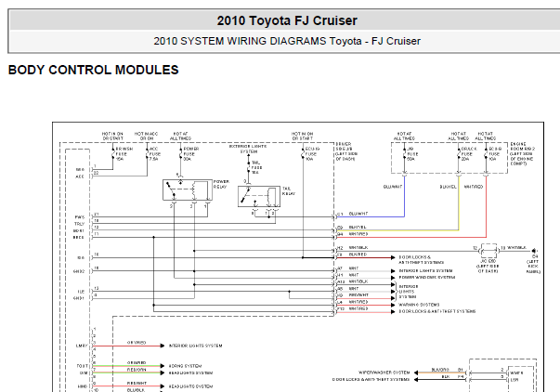Click the POWER RELAY text label
560x392 pixels.
[221, 184]
